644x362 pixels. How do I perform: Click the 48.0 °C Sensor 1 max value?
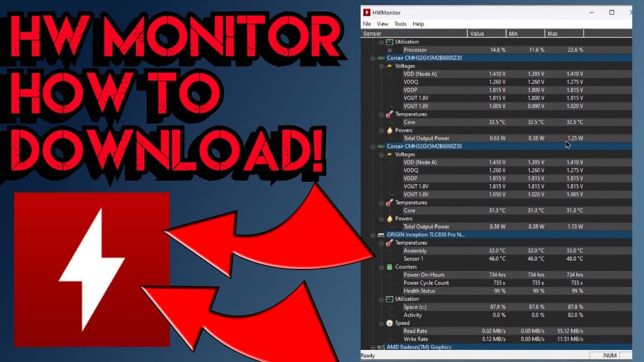pyautogui.click(x=575, y=259)
